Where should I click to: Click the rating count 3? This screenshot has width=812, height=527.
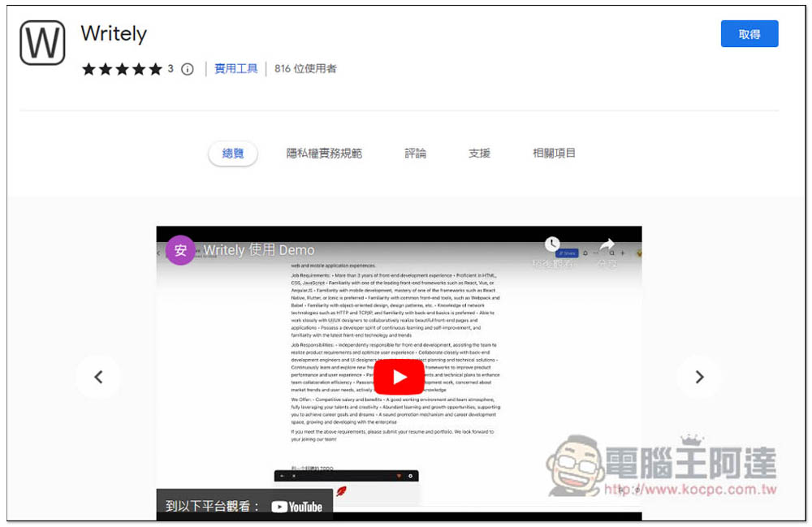tap(171, 68)
